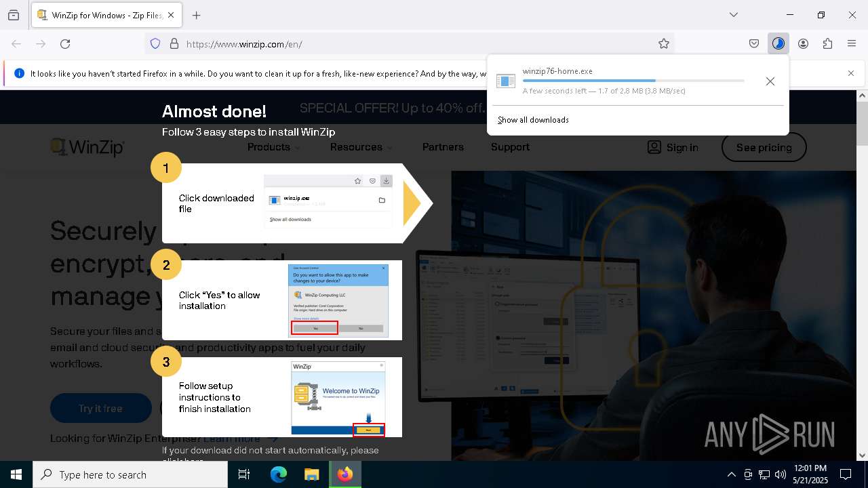Click the download progress bar

(633, 81)
